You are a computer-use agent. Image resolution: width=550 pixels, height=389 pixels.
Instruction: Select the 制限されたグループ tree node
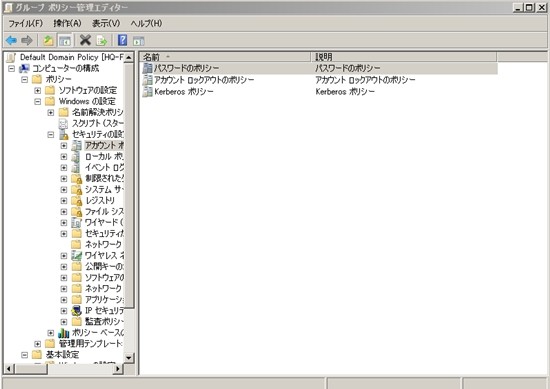point(104,179)
